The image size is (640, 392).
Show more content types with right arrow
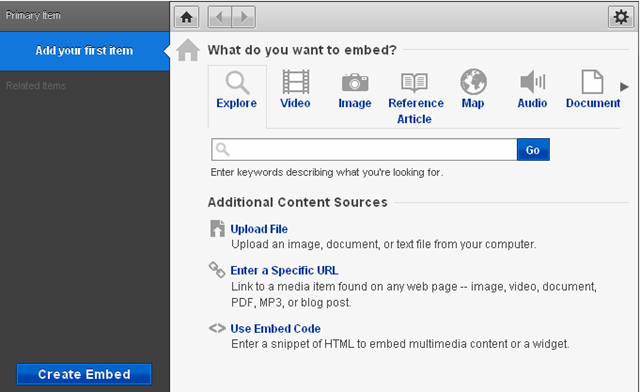coord(624,87)
